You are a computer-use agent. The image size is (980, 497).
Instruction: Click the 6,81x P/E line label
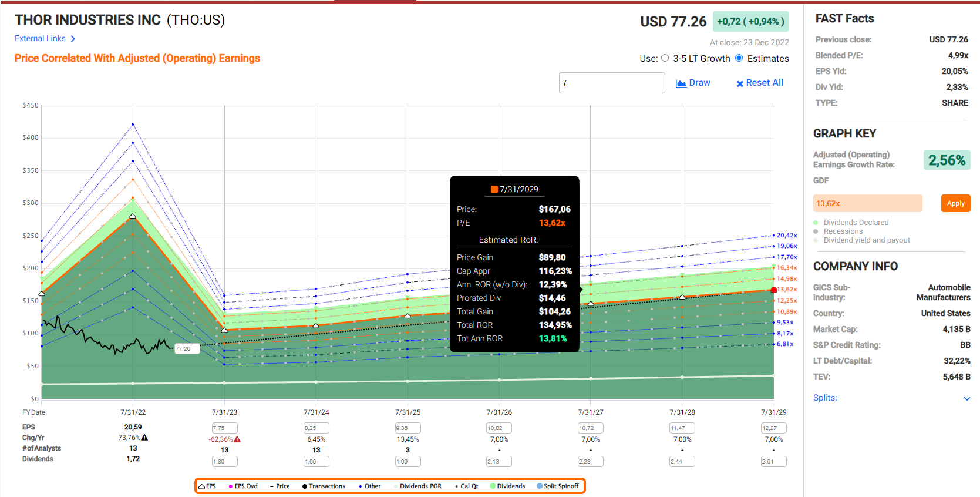785,344
